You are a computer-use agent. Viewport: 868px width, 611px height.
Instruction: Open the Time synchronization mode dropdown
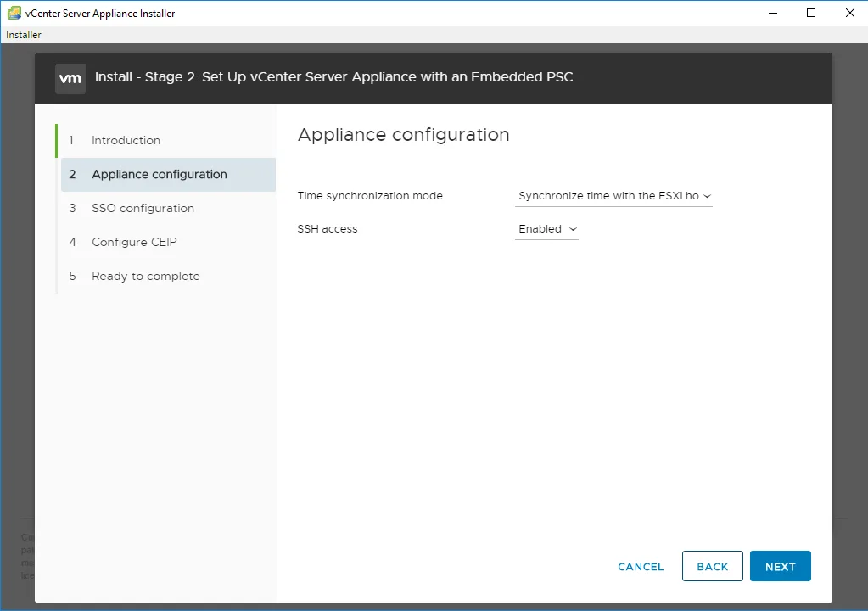[x=613, y=196]
